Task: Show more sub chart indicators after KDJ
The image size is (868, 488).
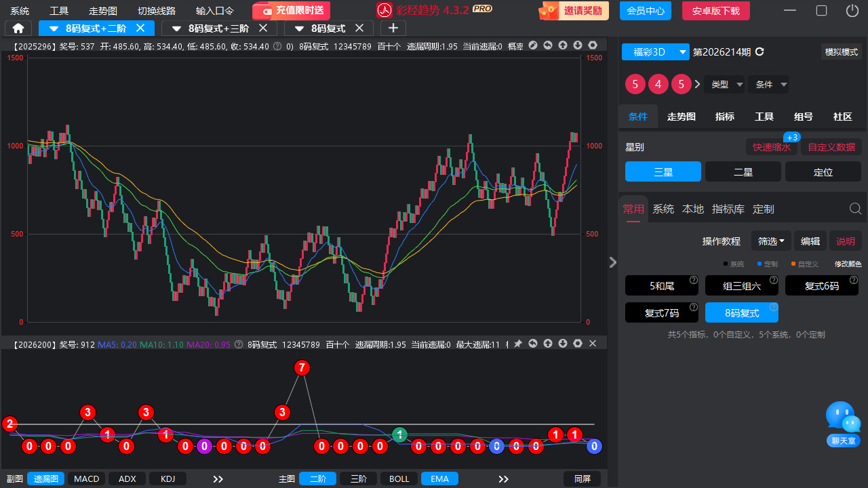Action: pos(218,479)
